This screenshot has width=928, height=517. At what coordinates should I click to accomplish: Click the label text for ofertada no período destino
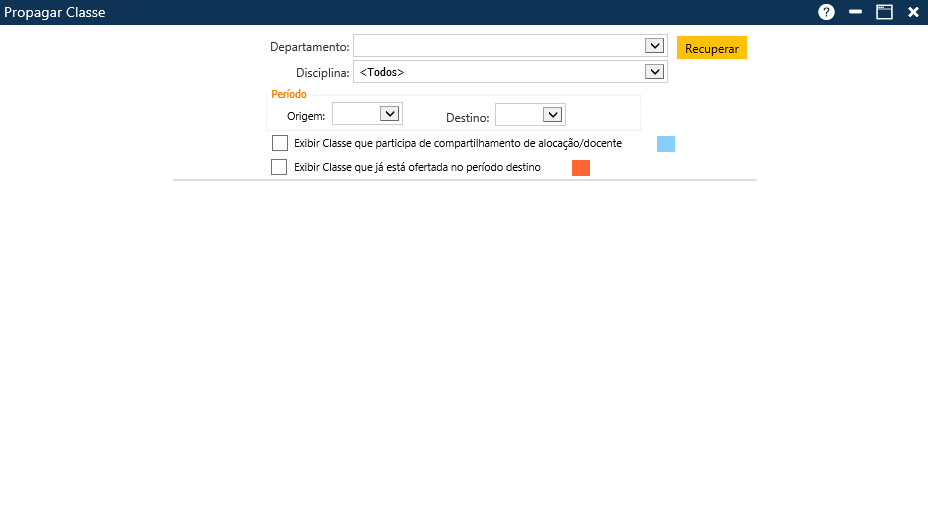coord(417,168)
